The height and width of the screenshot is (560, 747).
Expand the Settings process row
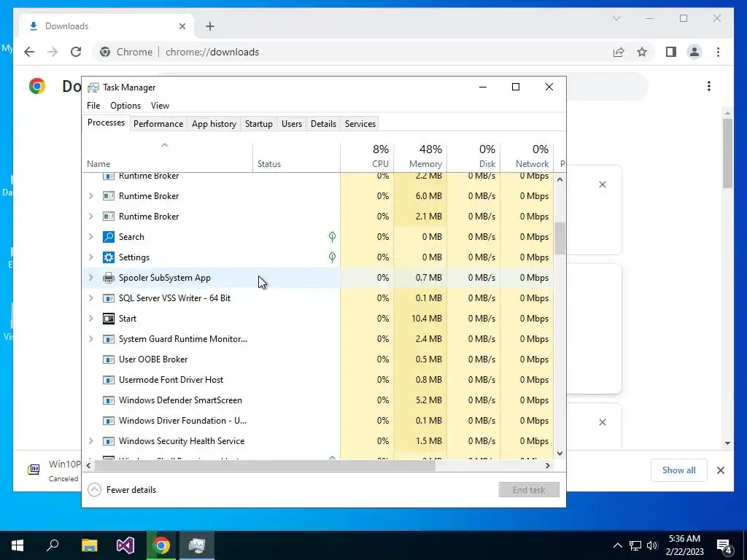(x=91, y=257)
